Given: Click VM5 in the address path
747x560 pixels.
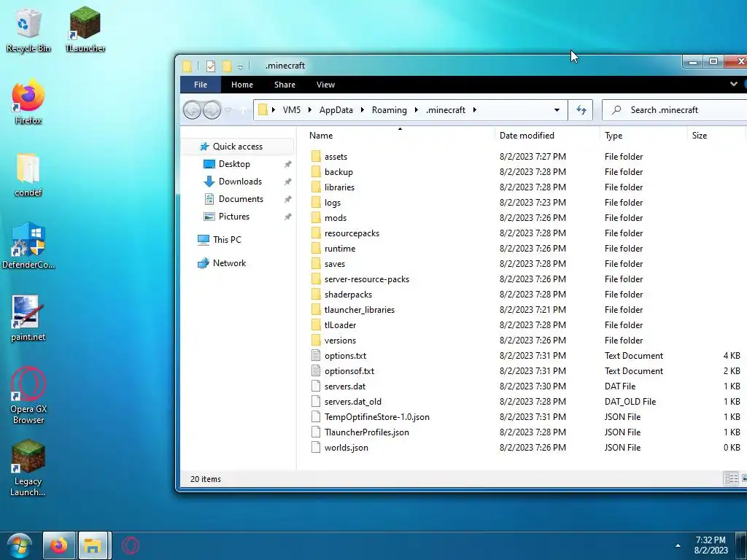Looking at the screenshot, I should coord(292,110).
